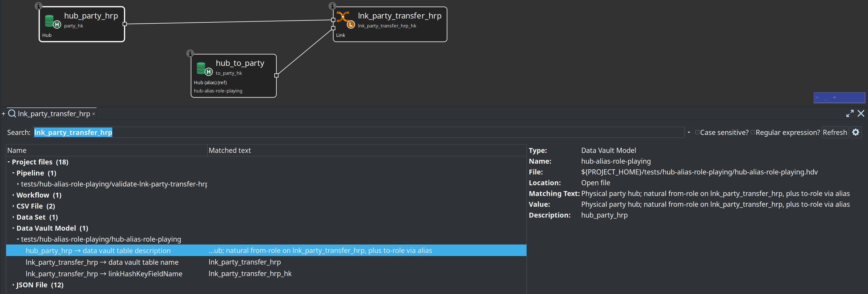Expand the Workflow (1) group
Image resolution: width=868 pixels, height=294 pixels.
13,195
